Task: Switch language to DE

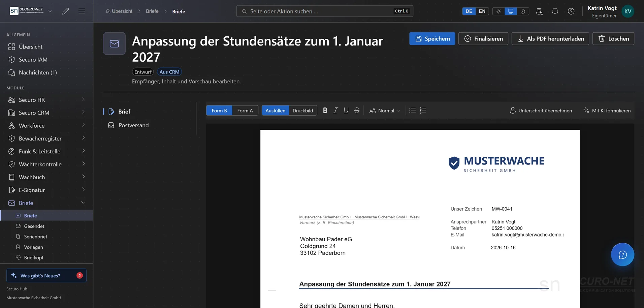Action: tap(469, 11)
